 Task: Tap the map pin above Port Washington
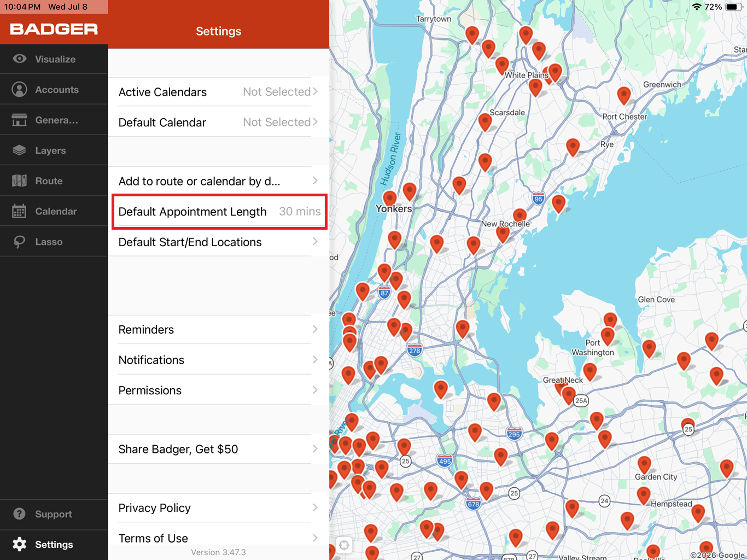pos(610,320)
